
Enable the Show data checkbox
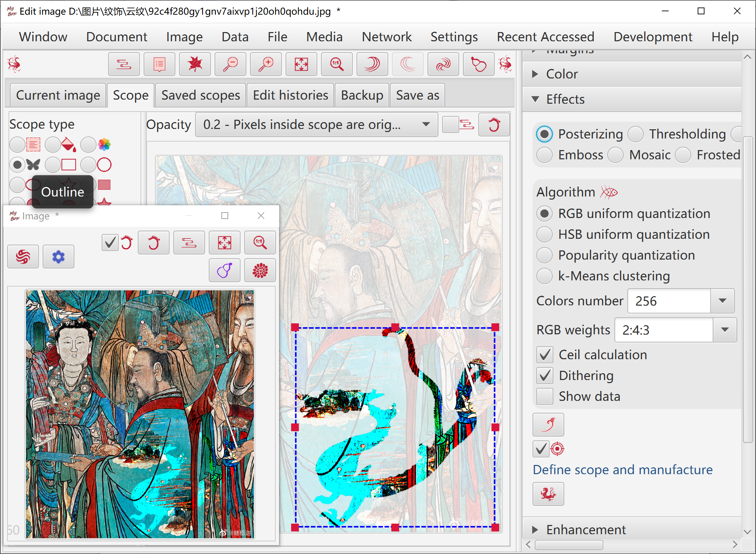[545, 396]
